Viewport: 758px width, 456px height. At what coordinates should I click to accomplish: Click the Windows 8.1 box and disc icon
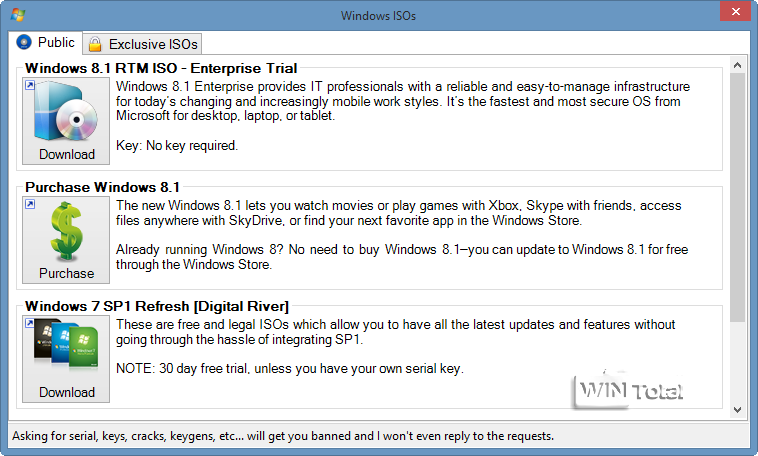66,112
